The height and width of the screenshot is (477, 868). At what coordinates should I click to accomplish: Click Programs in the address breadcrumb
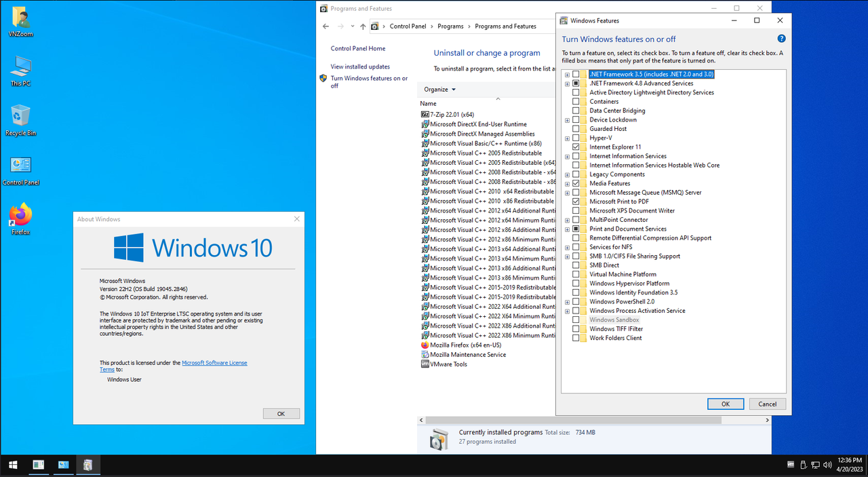pos(450,26)
